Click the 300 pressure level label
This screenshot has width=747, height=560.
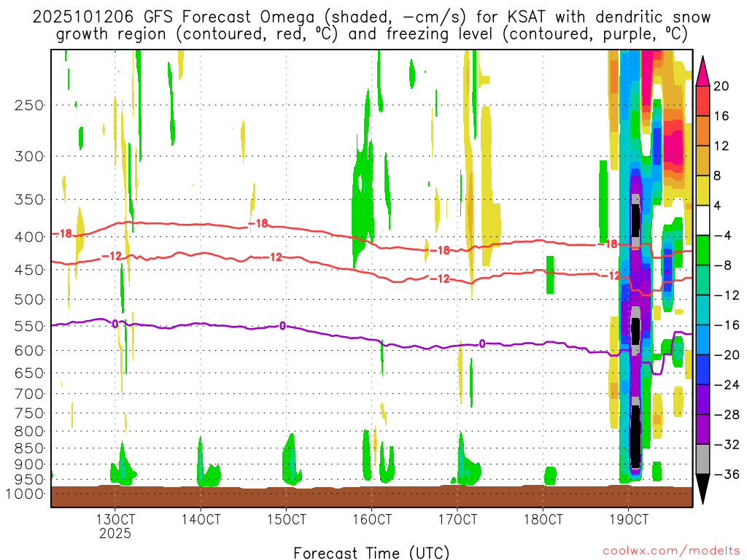[28, 156]
